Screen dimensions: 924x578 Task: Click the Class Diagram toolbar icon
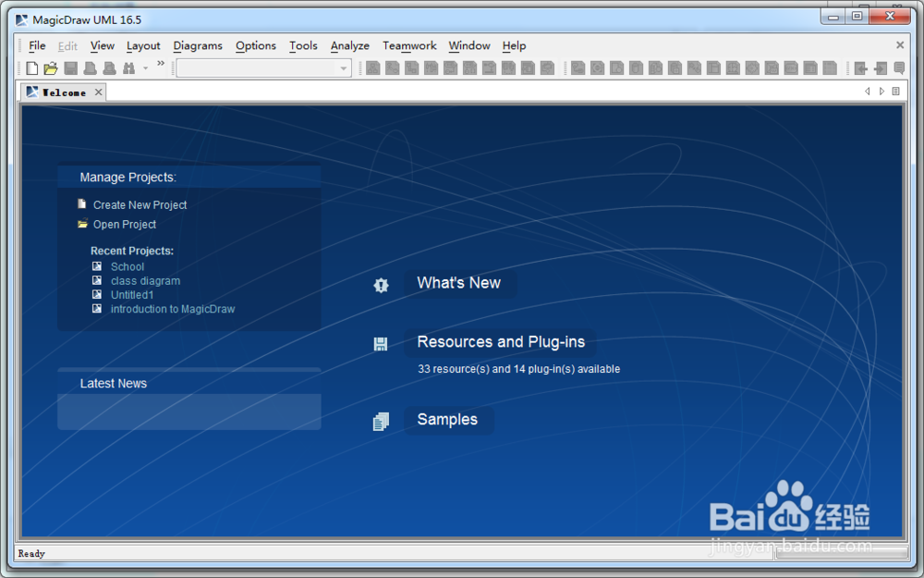point(373,68)
